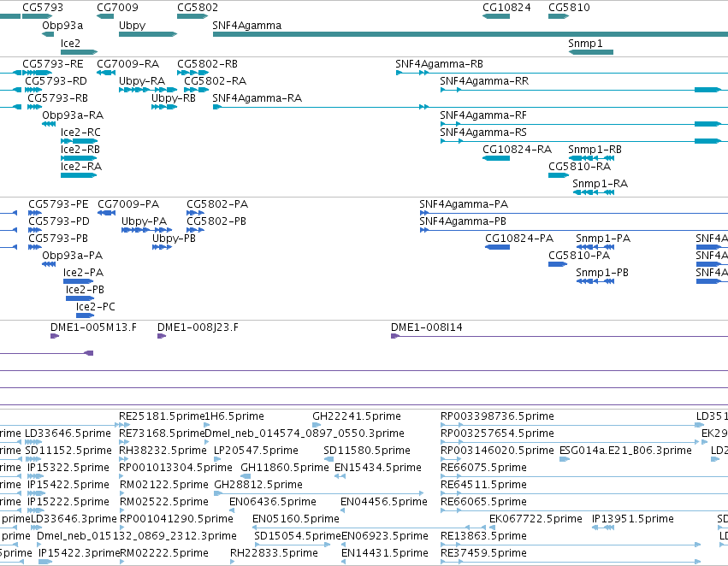Click transcript CG5802-RB
Screen dimensions: 728x566
[x=207, y=64]
